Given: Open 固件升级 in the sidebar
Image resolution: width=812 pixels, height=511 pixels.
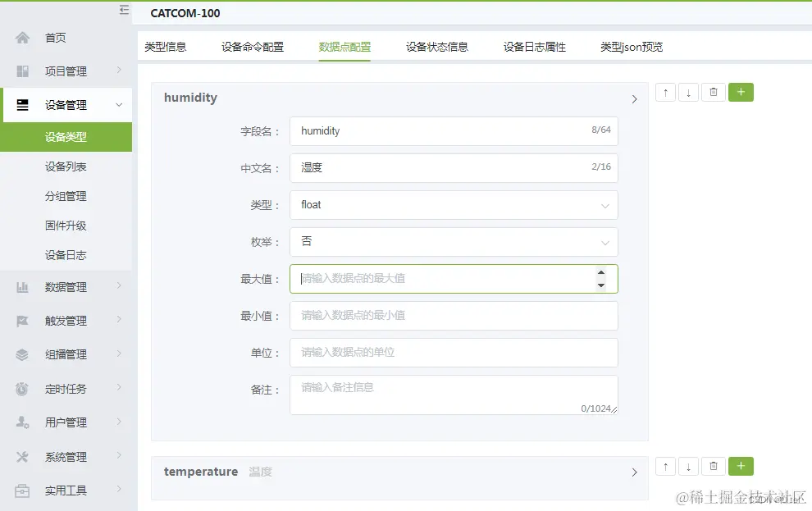Looking at the screenshot, I should tap(66, 226).
